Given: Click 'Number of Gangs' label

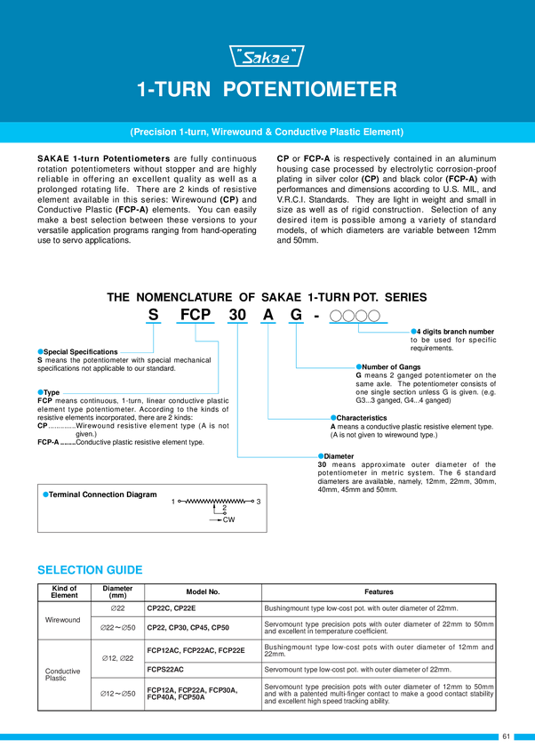Looking at the screenshot, I should 391,367.
